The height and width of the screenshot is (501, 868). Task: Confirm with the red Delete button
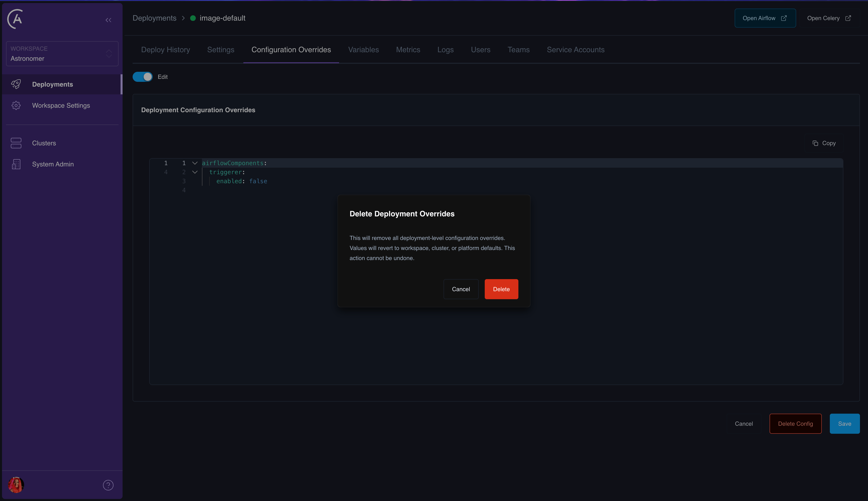coord(501,289)
